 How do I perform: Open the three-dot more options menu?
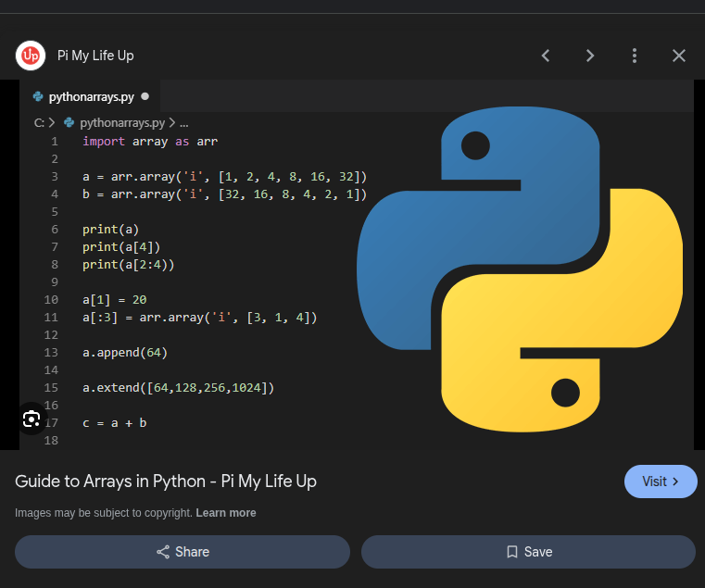pos(635,56)
